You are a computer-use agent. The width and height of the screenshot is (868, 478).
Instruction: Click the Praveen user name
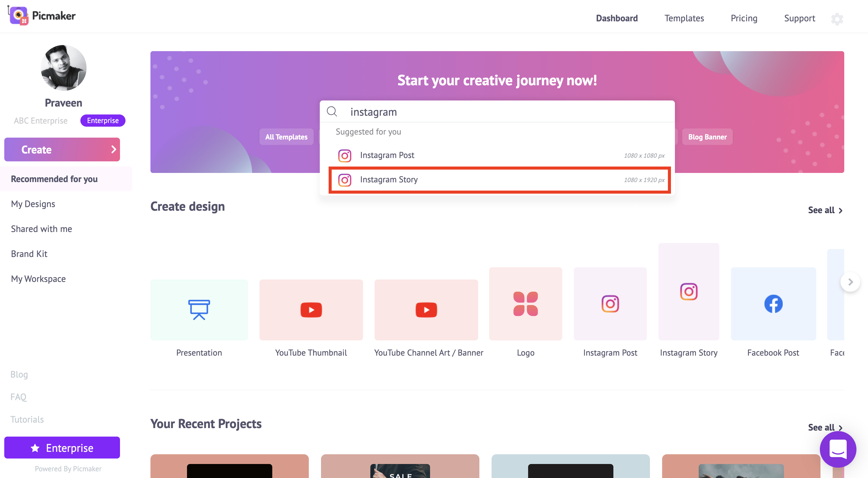point(63,103)
